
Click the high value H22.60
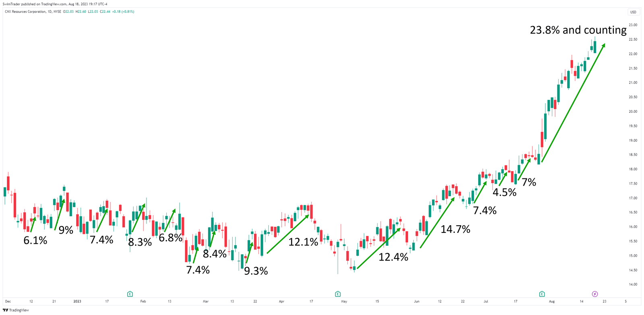81,12
